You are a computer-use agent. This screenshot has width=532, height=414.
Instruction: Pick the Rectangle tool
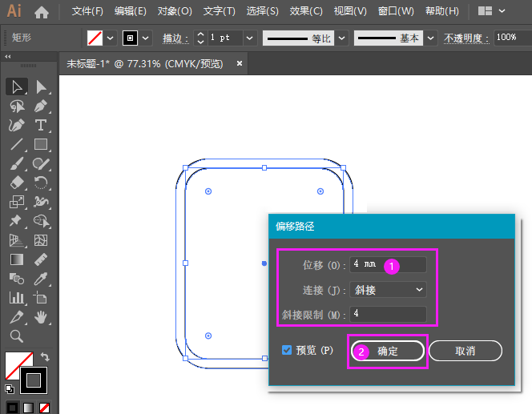tap(41, 145)
